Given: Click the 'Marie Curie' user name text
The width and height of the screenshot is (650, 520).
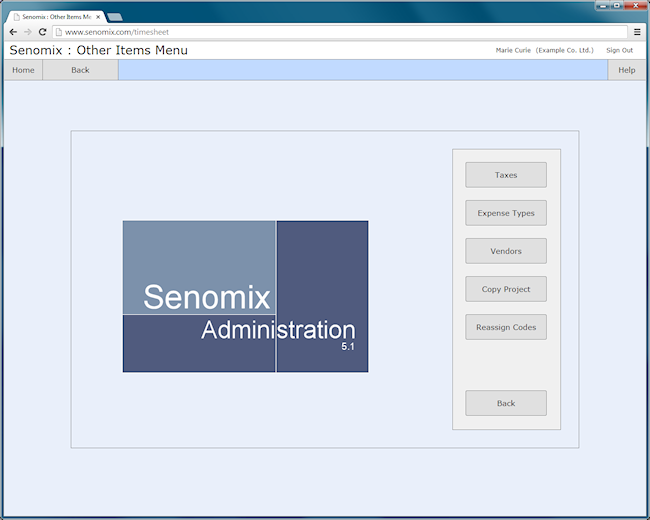Looking at the screenshot, I should click(x=513, y=50).
